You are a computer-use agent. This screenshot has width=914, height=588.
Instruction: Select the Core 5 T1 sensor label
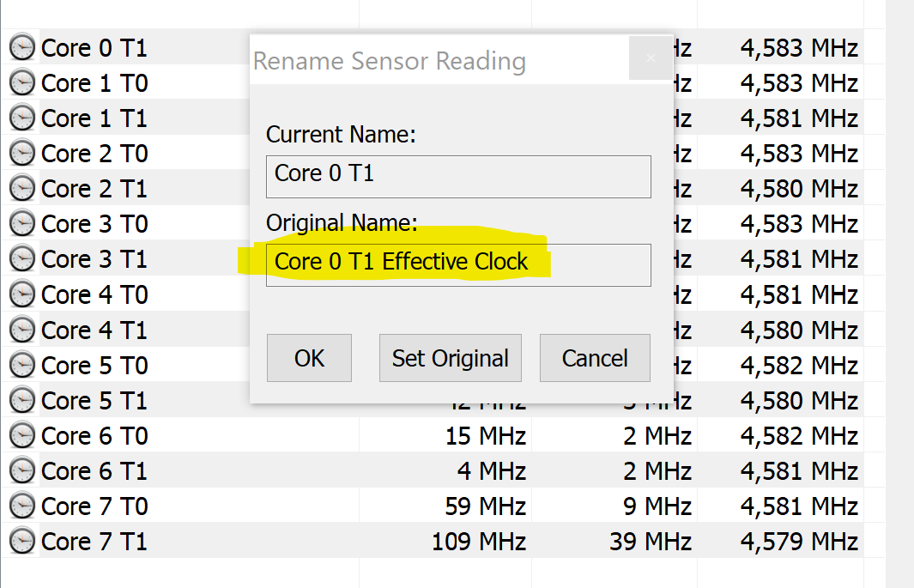[94, 401]
